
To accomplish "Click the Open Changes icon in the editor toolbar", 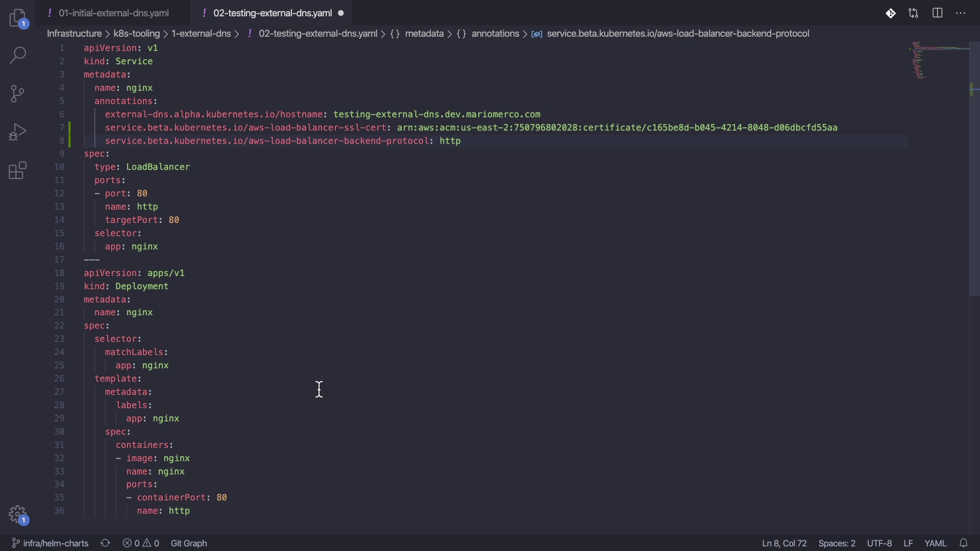I will [914, 14].
